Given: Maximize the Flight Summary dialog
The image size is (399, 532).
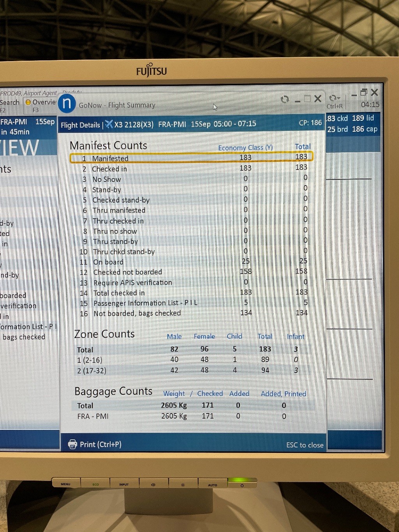Looking at the screenshot, I should point(307,99).
